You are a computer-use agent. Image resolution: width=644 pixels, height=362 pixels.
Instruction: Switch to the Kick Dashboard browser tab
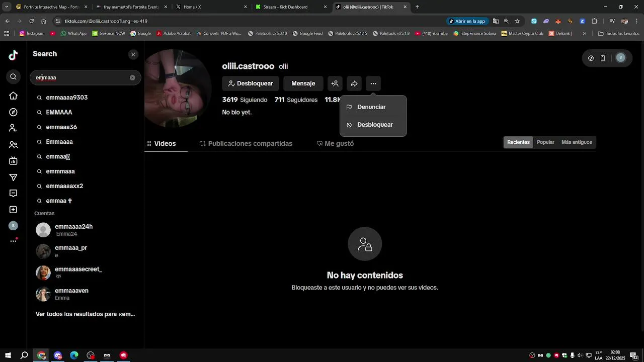tap(291, 7)
